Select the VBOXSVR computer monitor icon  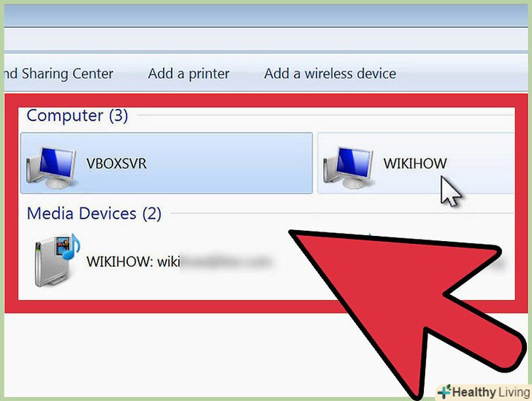pos(52,167)
